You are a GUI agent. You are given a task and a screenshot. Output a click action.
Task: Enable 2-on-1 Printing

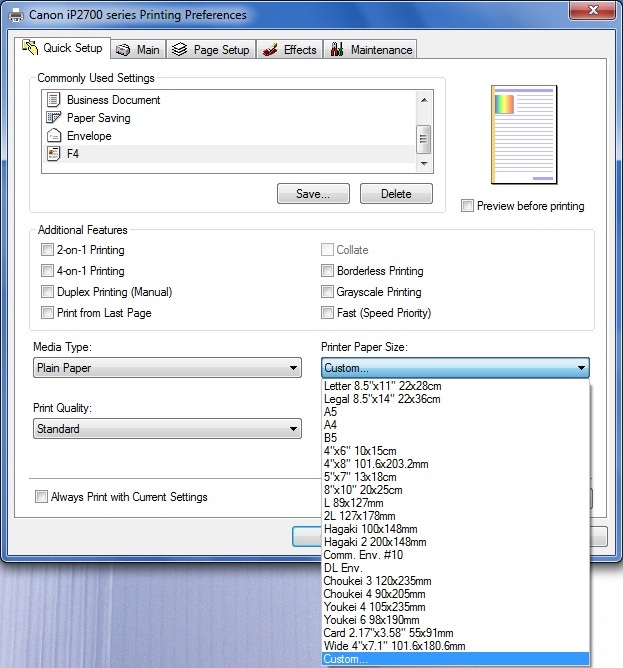point(47,250)
